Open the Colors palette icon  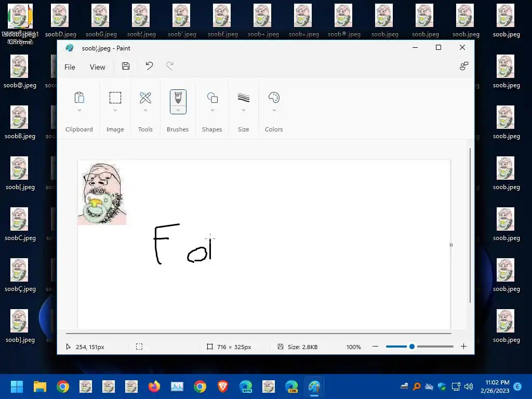click(274, 98)
